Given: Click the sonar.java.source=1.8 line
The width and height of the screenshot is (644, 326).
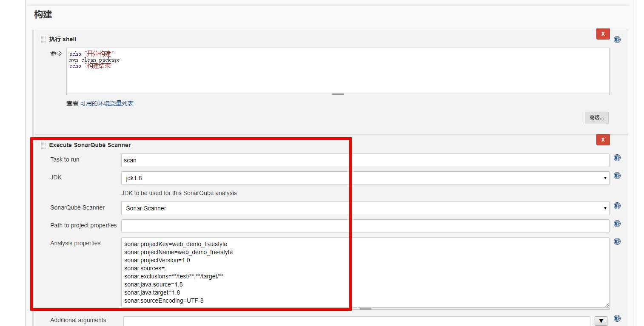Looking at the screenshot, I should (153, 284).
